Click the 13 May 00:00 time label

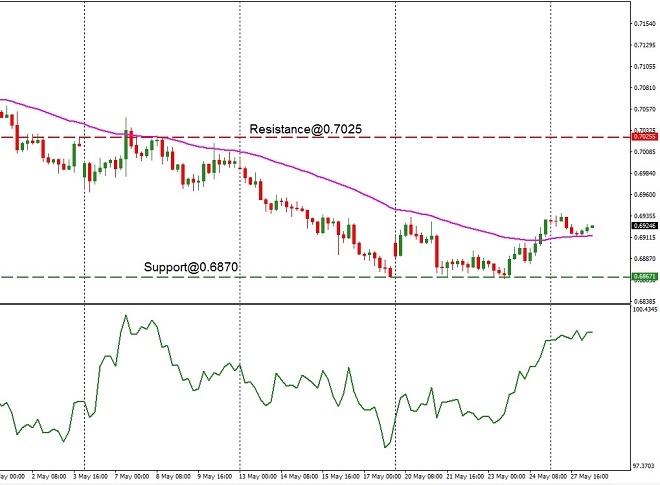258,477
